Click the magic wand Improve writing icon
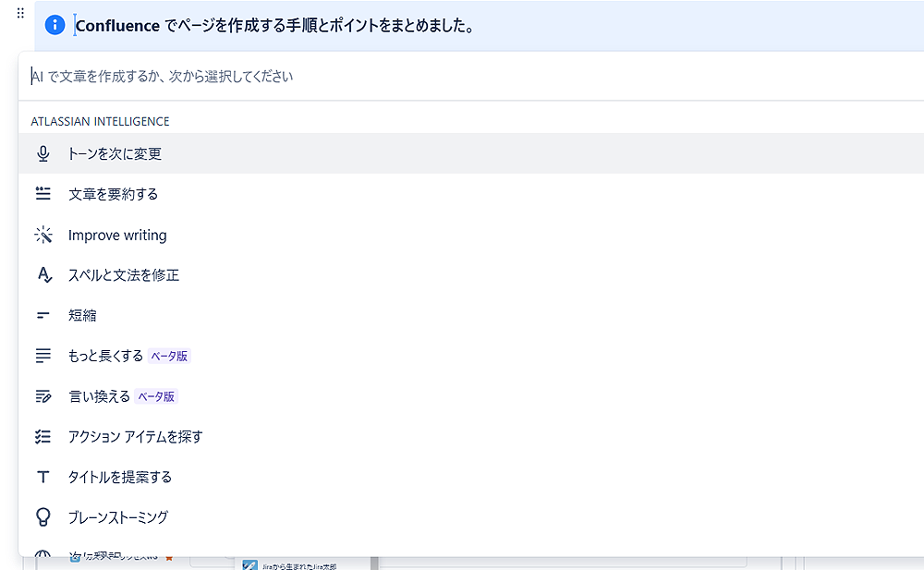This screenshot has width=924, height=570. pyautogui.click(x=43, y=235)
